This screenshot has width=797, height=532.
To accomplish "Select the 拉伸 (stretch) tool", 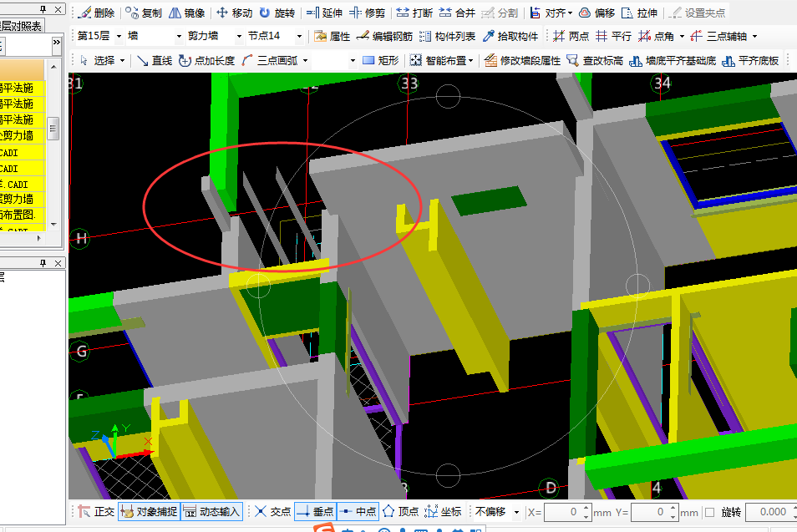I will (x=639, y=13).
